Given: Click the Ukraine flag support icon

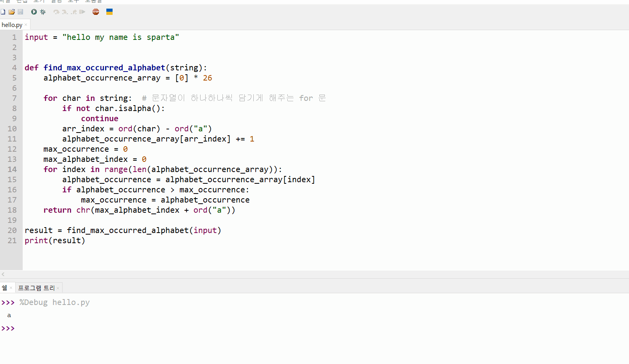Looking at the screenshot, I should 109,12.
